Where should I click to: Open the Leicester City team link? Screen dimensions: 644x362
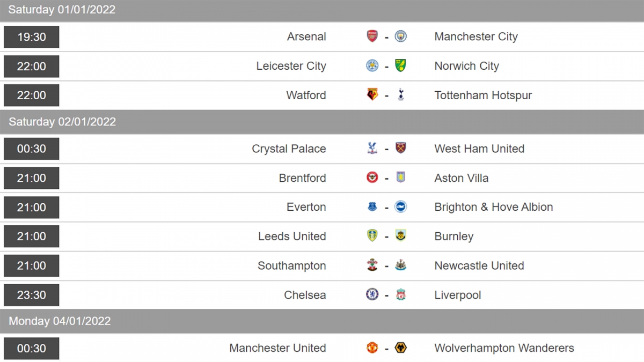pyautogui.click(x=291, y=66)
